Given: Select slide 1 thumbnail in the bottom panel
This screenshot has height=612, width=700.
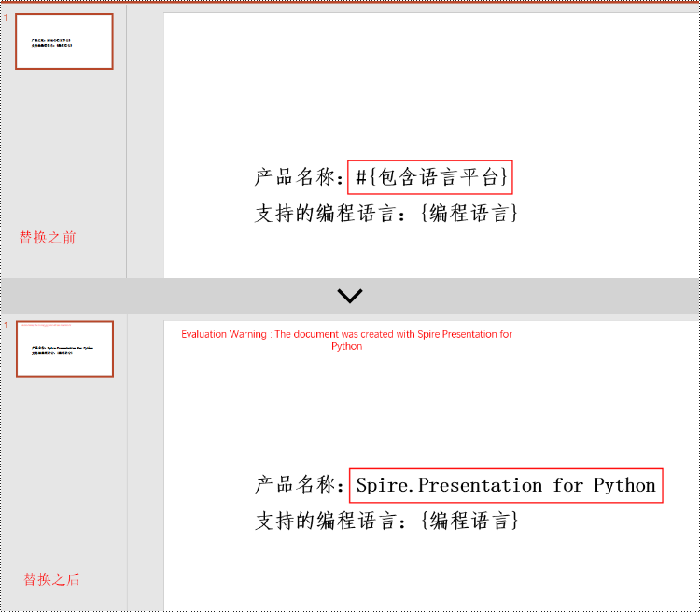Looking at the screenshot, I should (64, 349).
